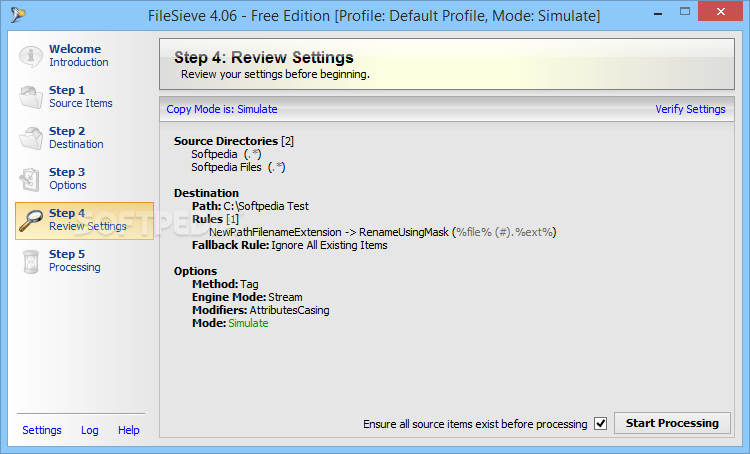Click the Modifiers: AttributesCasing line
Image resolution: width=750 pixels, height=454 pixels.
[x=261, y=310]
